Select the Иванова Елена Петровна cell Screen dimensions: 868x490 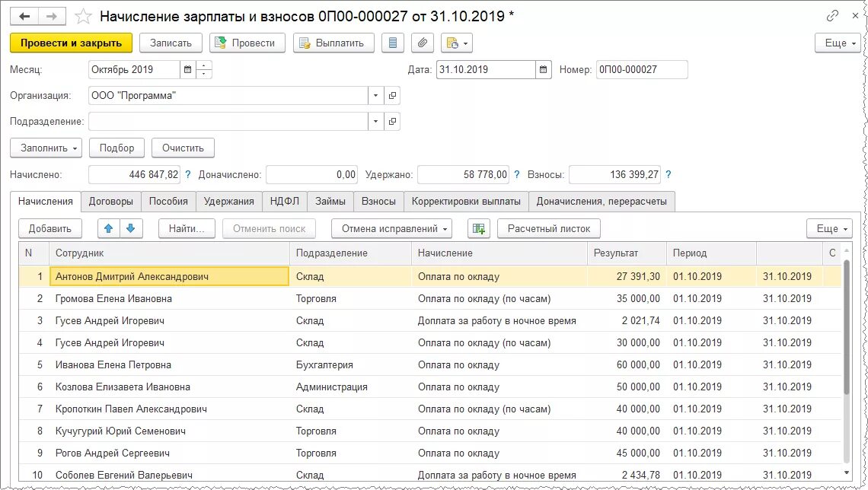(x=169, y=365)
